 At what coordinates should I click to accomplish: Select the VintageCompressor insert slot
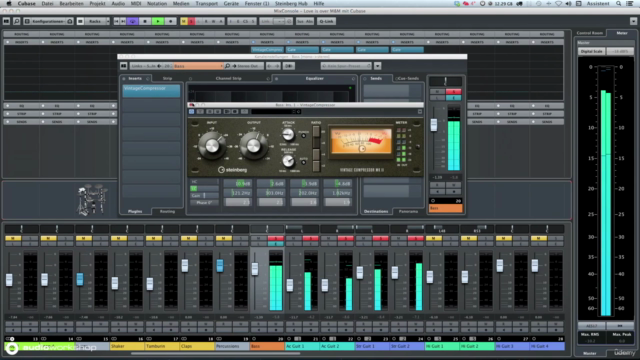click(151, 91)
